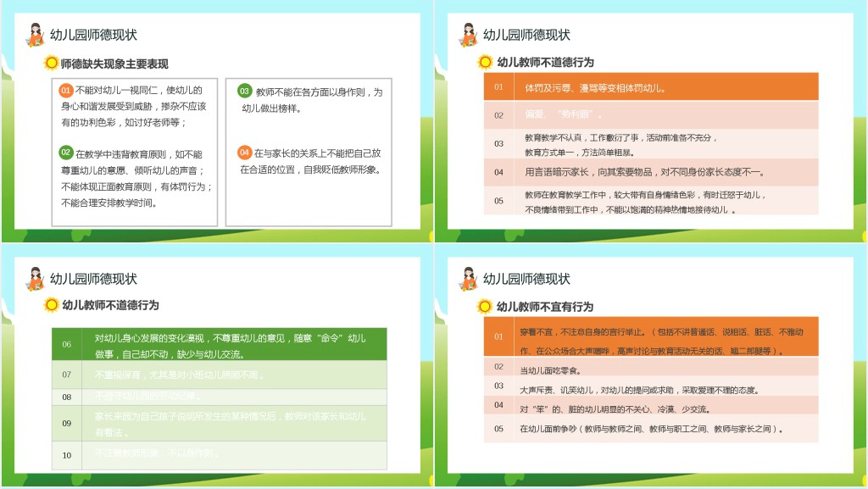Select the row 当幼儿面吃零食
868x489 pixels.
(x=651, y=367)
